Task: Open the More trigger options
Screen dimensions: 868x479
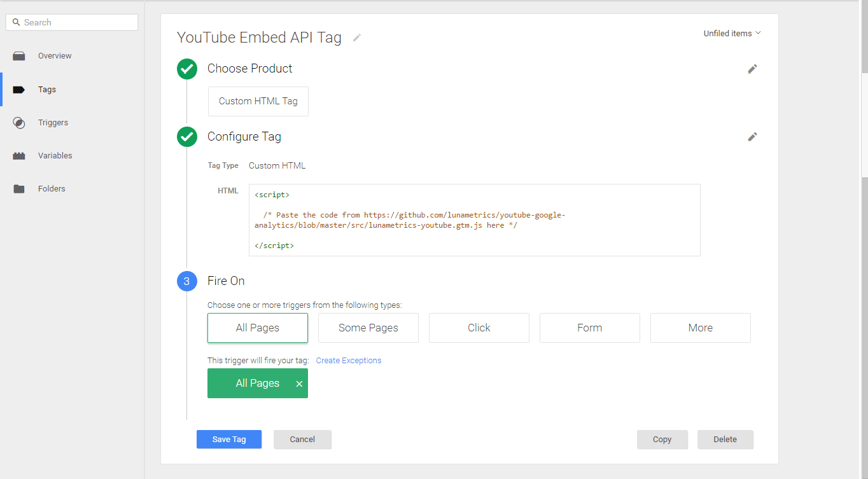Action: 700,328
